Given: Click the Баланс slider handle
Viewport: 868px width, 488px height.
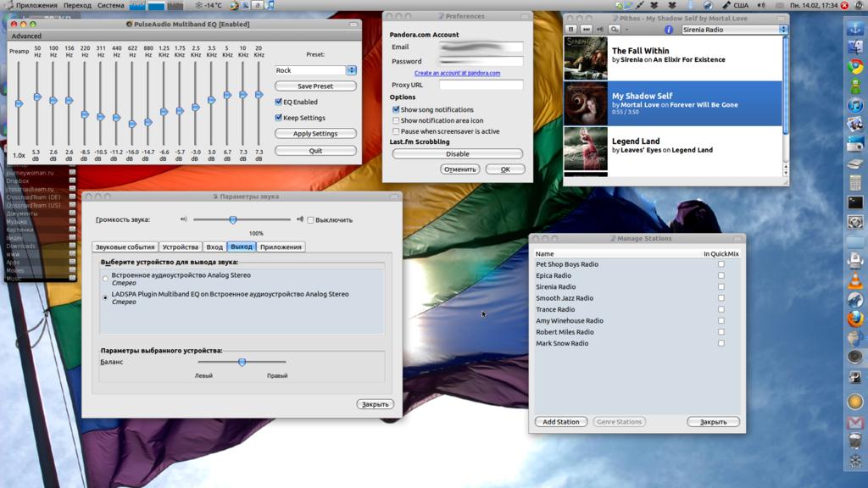Looking at the screenshot, I should click(x=242, y=362).
